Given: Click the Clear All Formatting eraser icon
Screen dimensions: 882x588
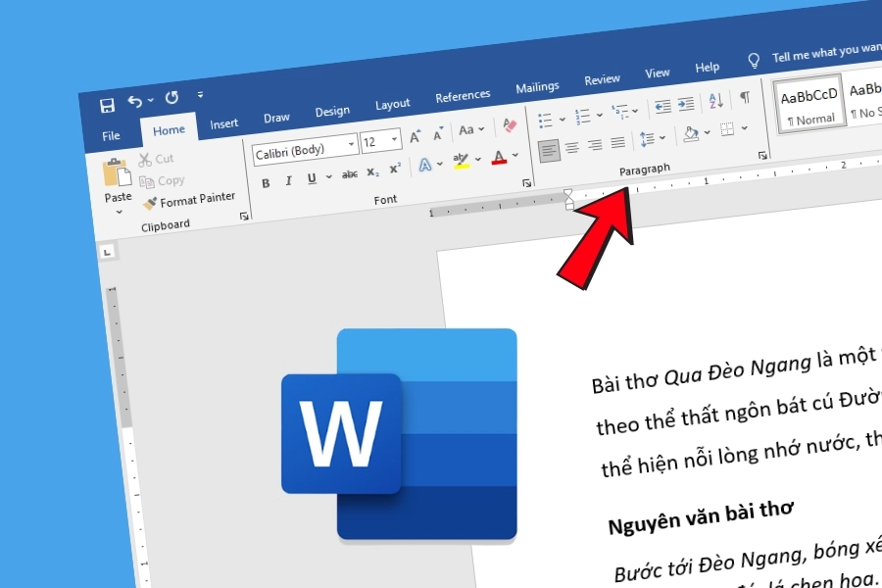Looking at the screenshot, I should click(x=509, y=125).
